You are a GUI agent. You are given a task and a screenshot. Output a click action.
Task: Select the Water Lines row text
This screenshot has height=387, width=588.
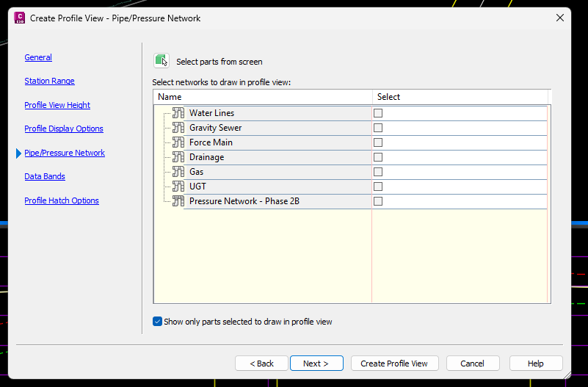(x=211, y=113)
